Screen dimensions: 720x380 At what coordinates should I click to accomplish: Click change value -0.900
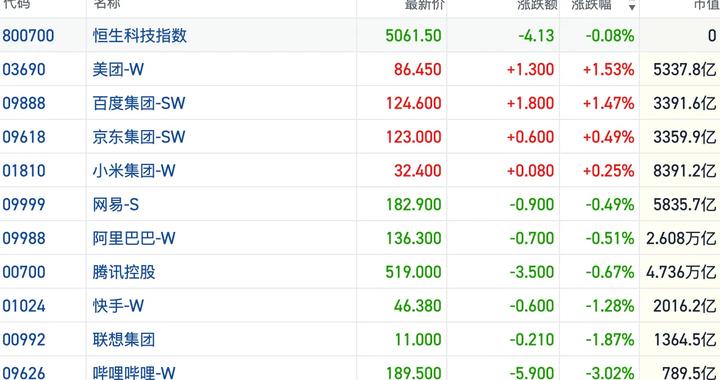[x=532, y=204]
